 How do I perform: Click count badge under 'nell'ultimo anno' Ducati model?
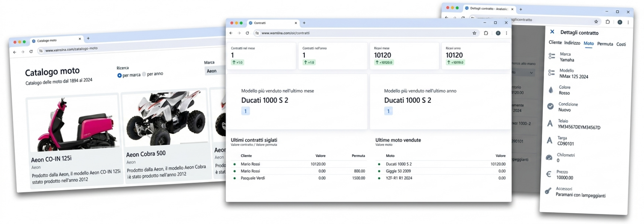[x=388, y=111]
